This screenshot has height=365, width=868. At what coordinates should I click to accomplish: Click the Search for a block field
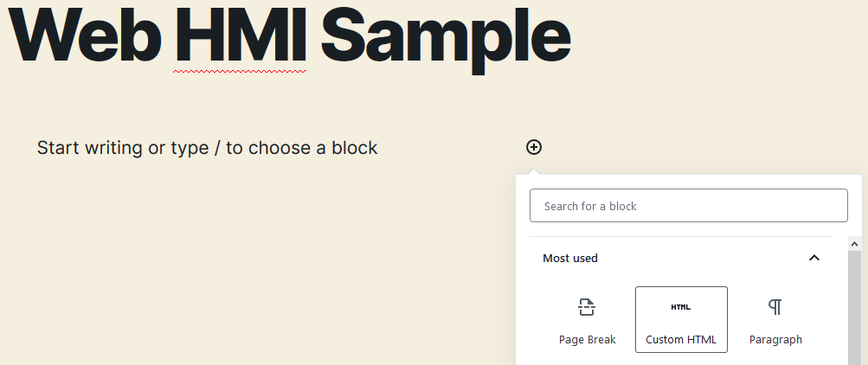tap(688, 206)
